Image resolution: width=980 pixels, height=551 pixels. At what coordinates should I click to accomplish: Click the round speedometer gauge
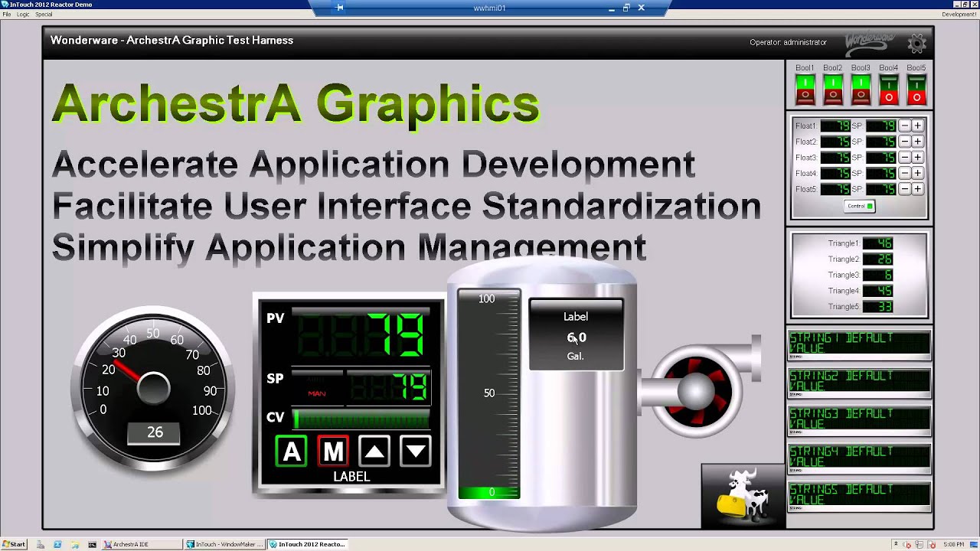(153, 389)
